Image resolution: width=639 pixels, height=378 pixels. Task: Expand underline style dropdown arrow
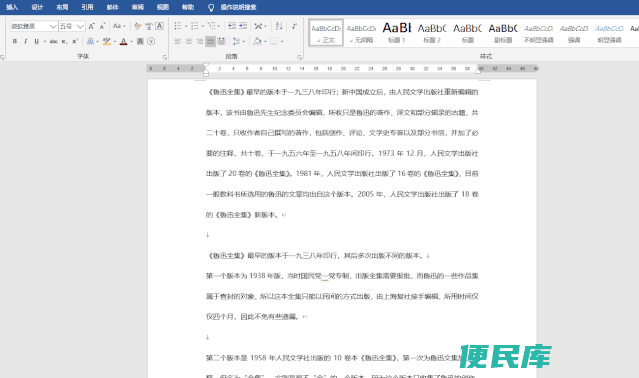(x=44, y=41)
